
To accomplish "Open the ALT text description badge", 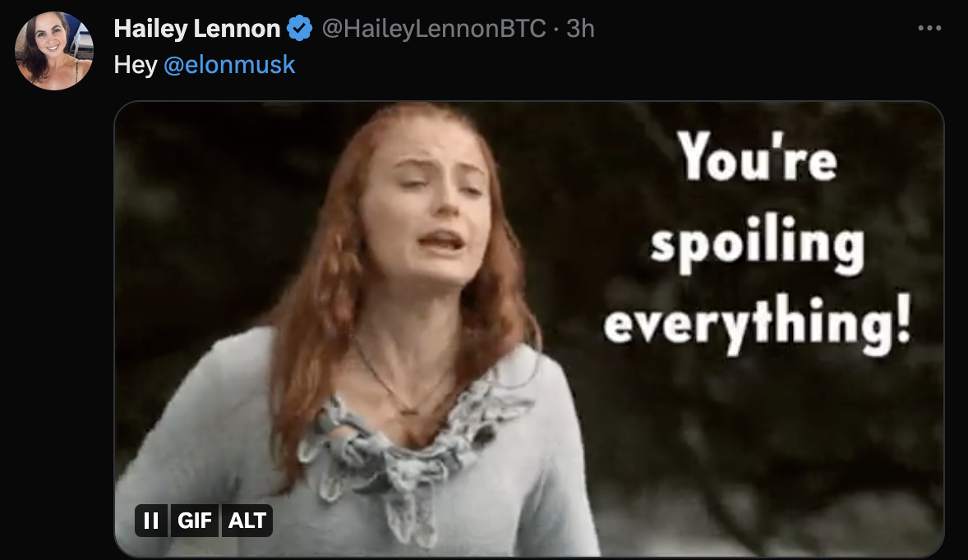I will tap(247, 521).
